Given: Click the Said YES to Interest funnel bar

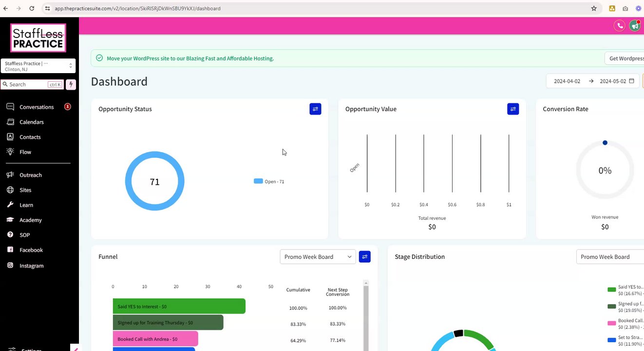Looking at the screenshot, I should coord(179,307).
